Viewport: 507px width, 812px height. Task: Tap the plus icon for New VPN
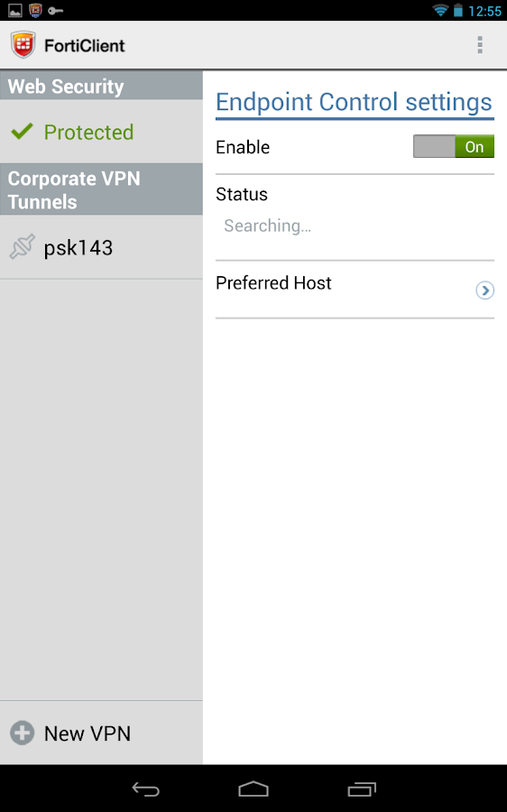click(x=23, y=733)
